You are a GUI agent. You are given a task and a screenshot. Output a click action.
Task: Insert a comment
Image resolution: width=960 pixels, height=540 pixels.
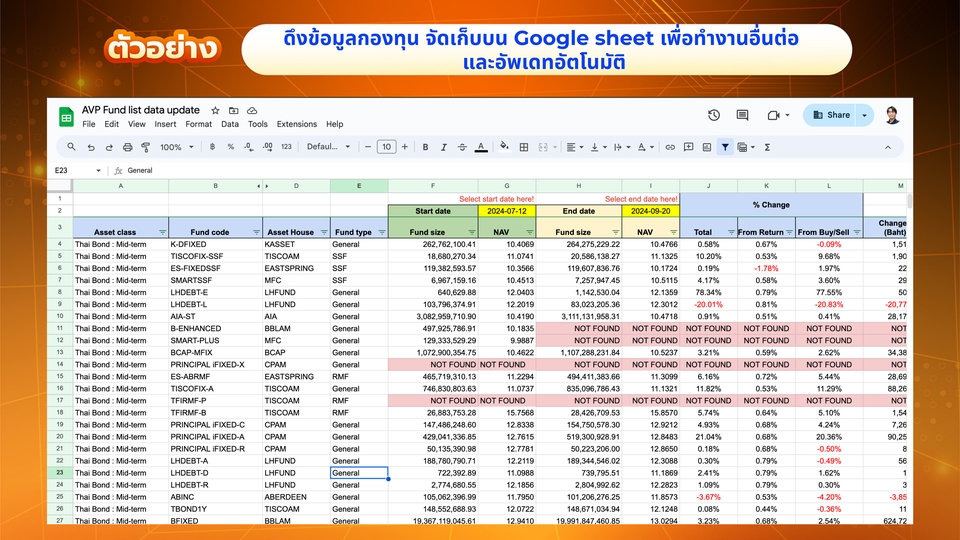pos(689,147)
